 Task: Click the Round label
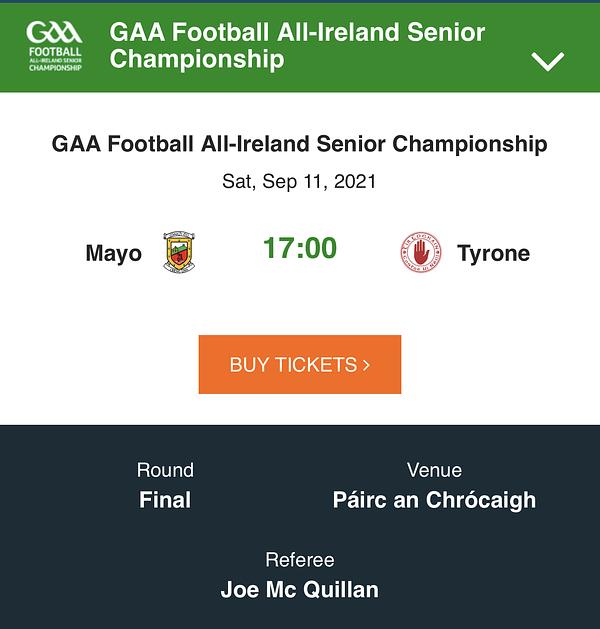(x=165, y=470)
